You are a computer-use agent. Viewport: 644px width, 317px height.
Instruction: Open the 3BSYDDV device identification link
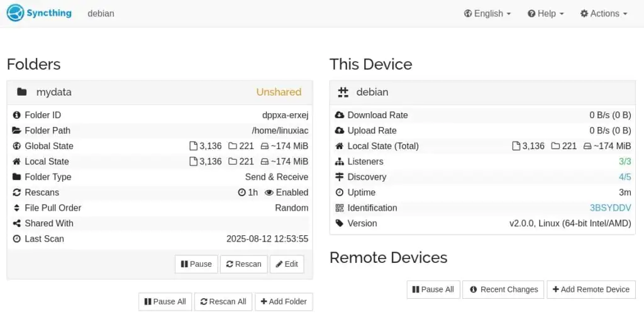pos(610,208)
